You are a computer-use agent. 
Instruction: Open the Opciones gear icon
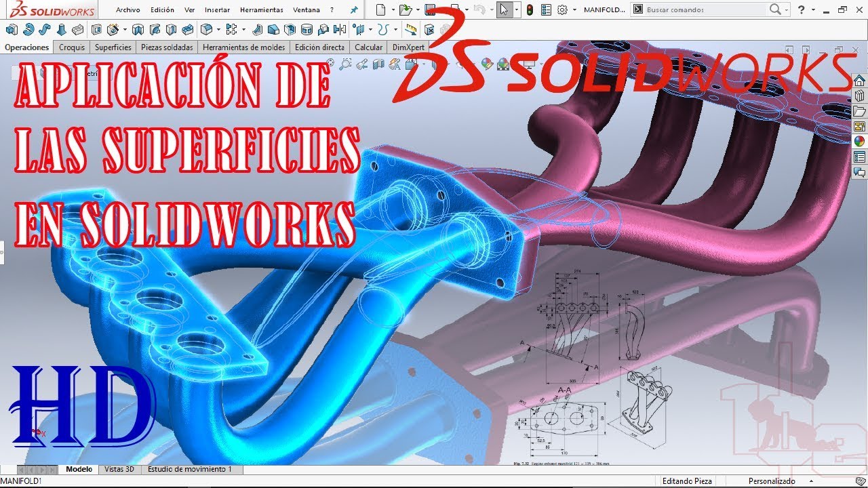pos(562,9)
